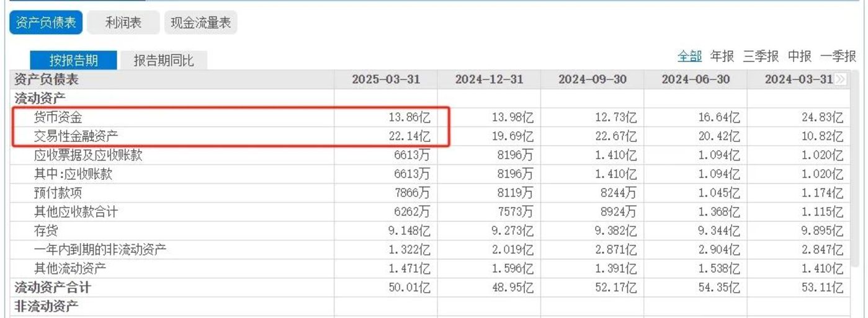Click the 2024-06-30 column header
868x318 pixels.
coord(696,79)
